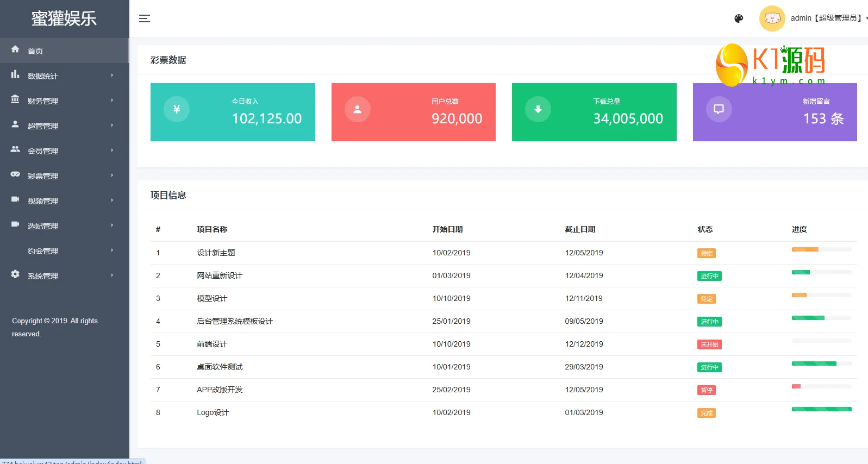Click the 项目名称 column header
The height and width of the screenshot is (464, 868).
tap(212, 229)
